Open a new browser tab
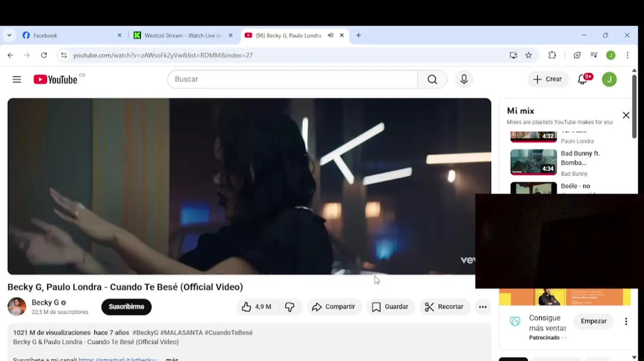This screenshot has height=361, width=644. click(358, 36)
